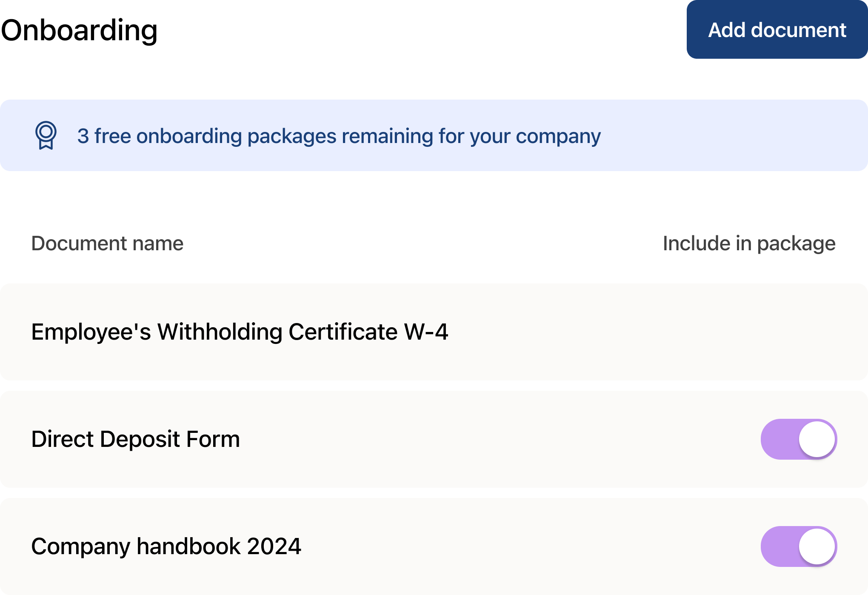868x595 pixels.
Task: Click the Add document button
Action: click(x=777, y=30)
